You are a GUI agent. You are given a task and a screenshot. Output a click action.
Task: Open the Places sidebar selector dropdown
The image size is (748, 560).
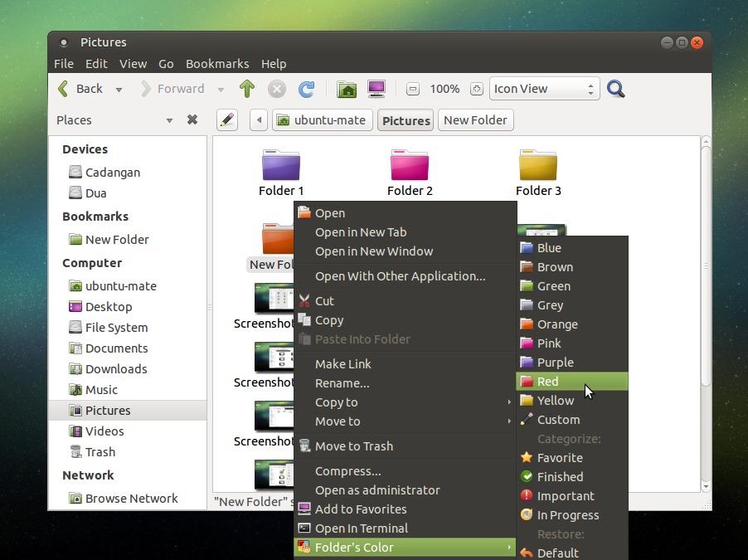pyautogui.click(x=169, y=120)
